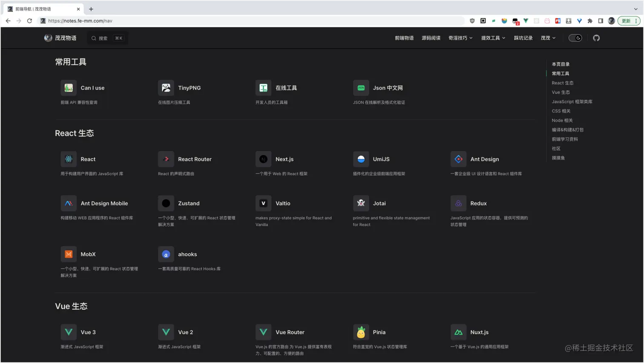644x363 pixels.
Task: Open the GitHub icon link
Action: tap(596, 38)
